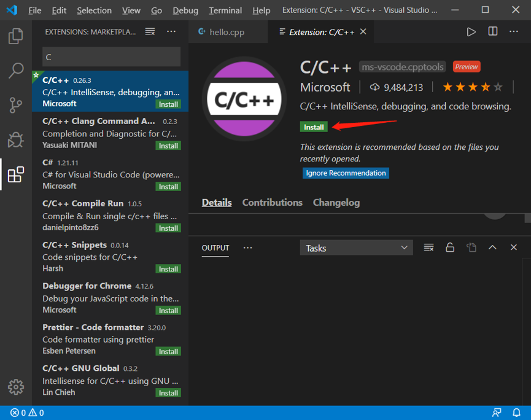Install the C# extension
Image resolution: width=531 pixels, height=420 pixels.
(x=168, y=187)
